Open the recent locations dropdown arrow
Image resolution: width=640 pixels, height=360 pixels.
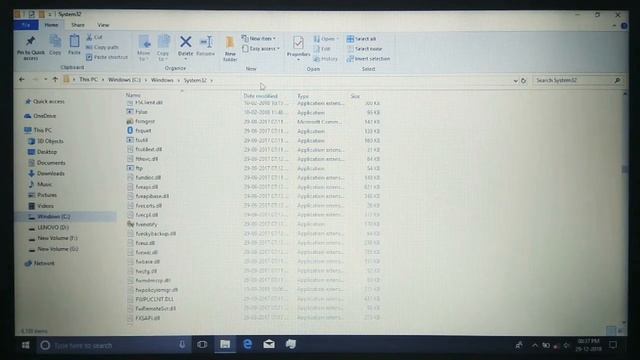click(45, 80)
